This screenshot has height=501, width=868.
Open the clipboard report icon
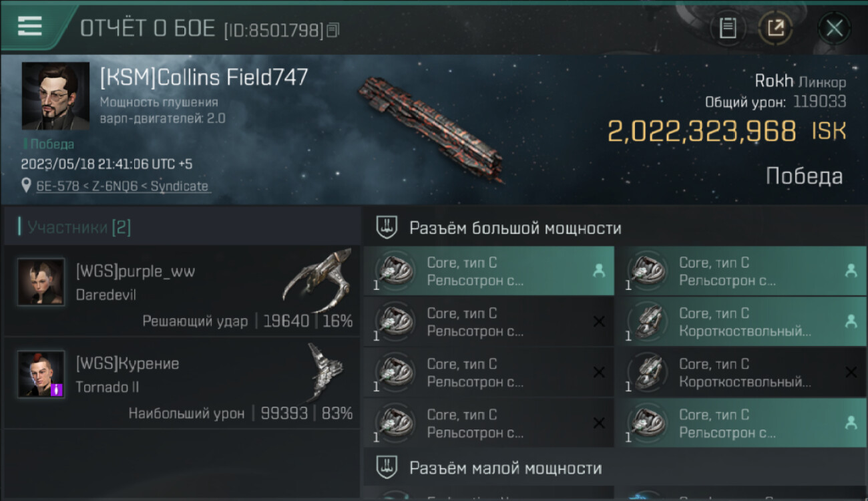(728, 28)
